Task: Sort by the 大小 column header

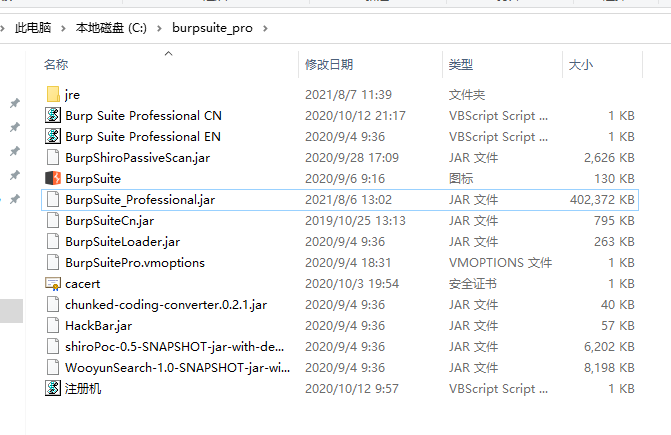Action: (581, 65)
